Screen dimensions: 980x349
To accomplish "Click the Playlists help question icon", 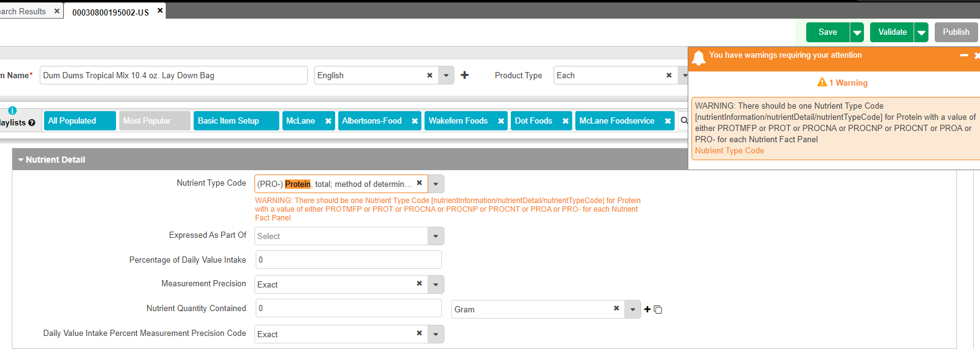I will [32, 123].
